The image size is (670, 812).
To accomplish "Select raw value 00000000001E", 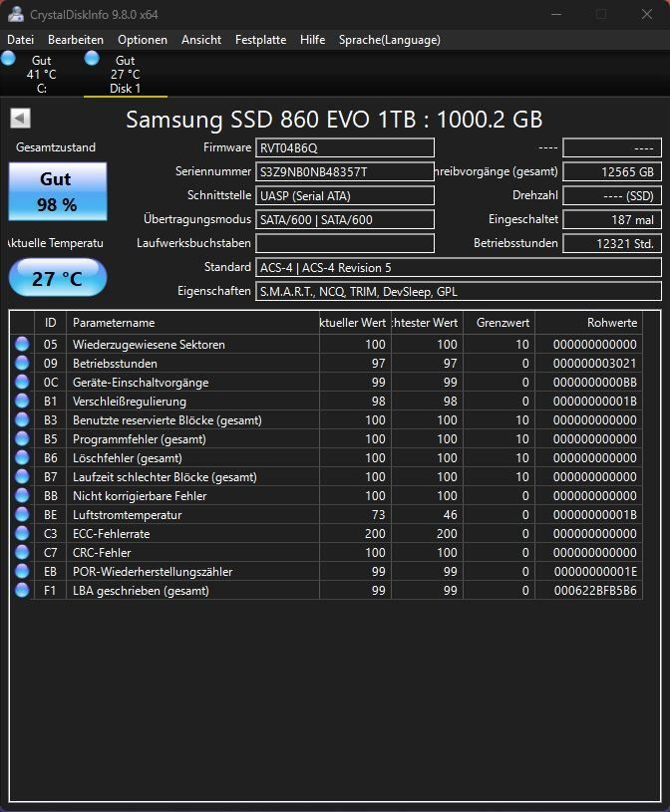I will point(595,572).
